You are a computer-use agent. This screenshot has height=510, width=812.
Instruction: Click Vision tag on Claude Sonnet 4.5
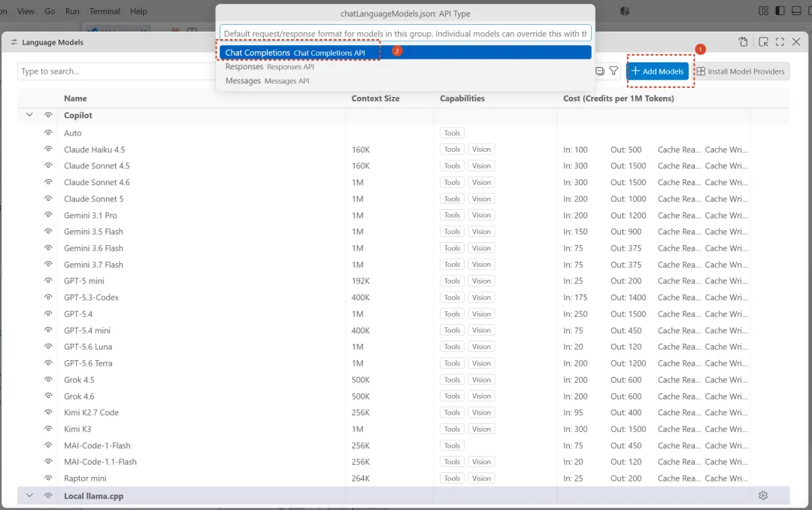[x=481, y=165]
